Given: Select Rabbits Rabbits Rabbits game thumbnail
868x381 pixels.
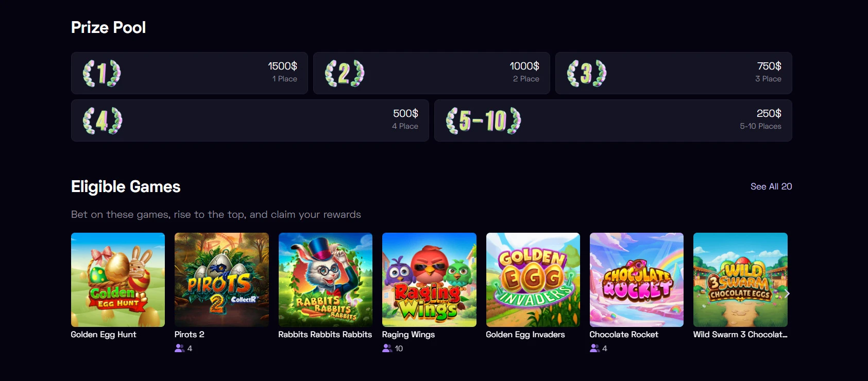Looking at the screenshot, I should tap(326, 280).
